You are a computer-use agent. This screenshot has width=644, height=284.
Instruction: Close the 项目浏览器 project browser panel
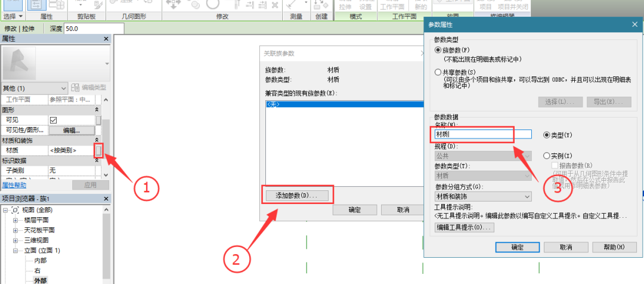click(x=106, y=199)
